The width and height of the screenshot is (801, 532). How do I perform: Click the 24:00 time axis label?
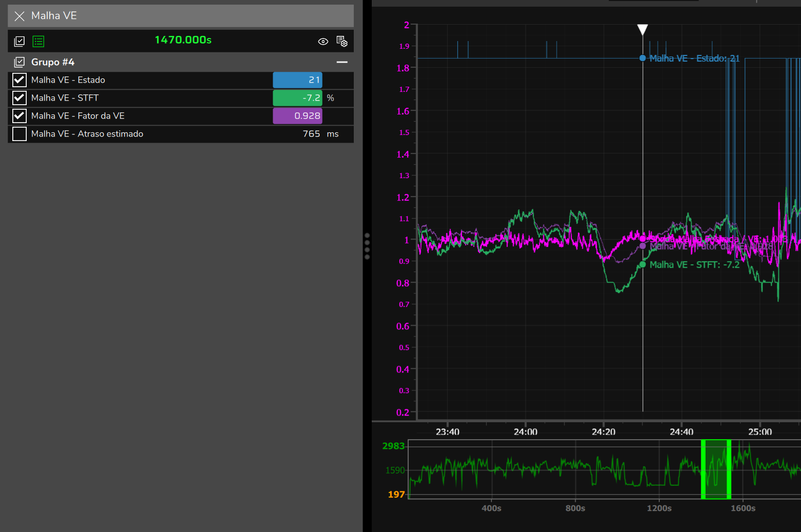526,432
